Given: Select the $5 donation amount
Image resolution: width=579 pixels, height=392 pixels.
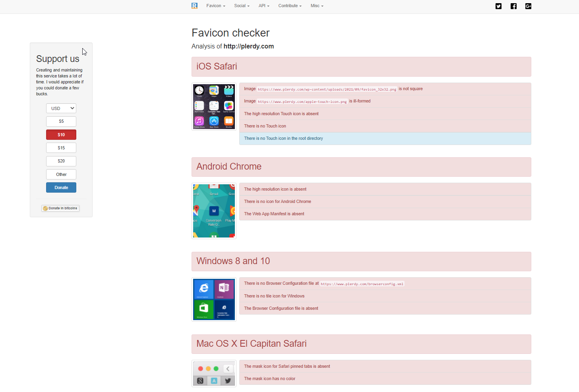Looking at the screenshot, I should click(61, 121).
